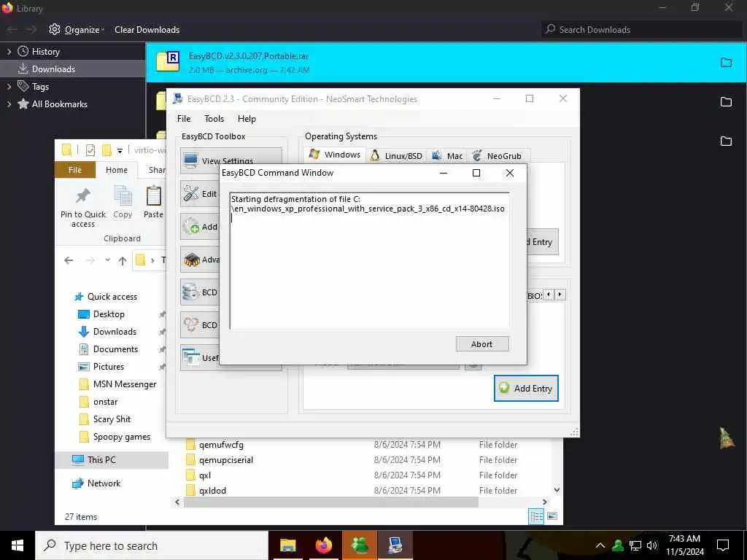This screenshot has width=747, height=560.
Task: Select the qemupciserial folder
Action: [226, 460]
